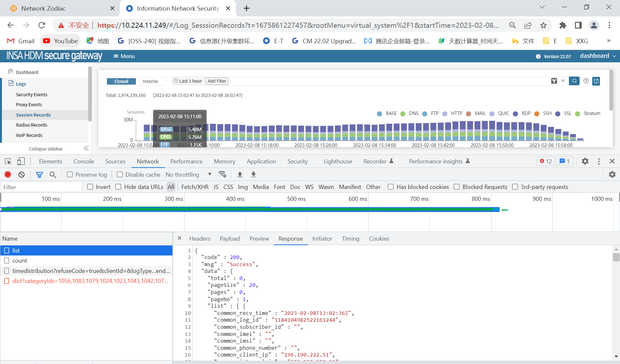
Task: Enable the Preserve log checkbox
Action: 70,174
